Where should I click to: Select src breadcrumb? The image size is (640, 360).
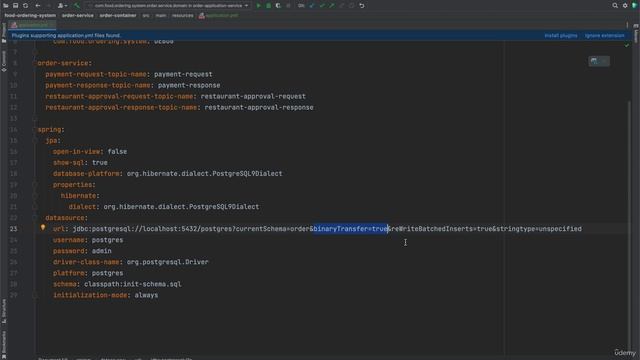[146, 16]
